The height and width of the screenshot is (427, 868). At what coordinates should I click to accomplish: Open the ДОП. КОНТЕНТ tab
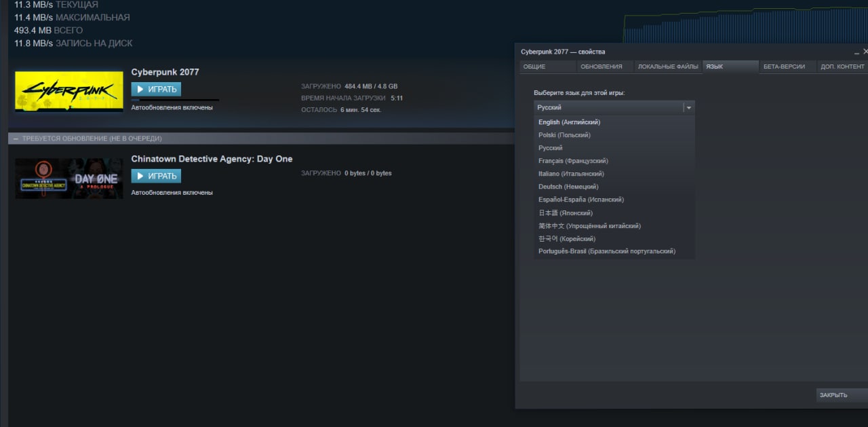click(x=842, y=67)
